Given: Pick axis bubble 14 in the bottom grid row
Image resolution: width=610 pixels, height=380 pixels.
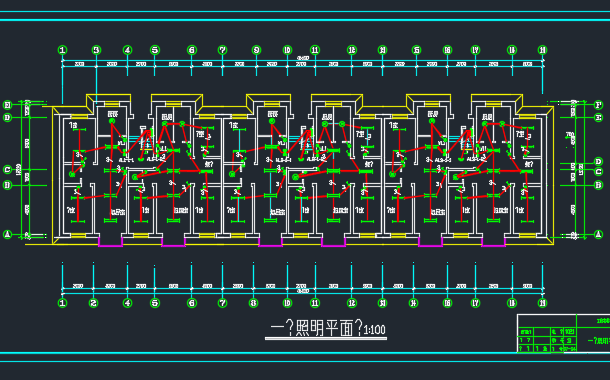Looking at the screenshot, I should click(414, 303).
